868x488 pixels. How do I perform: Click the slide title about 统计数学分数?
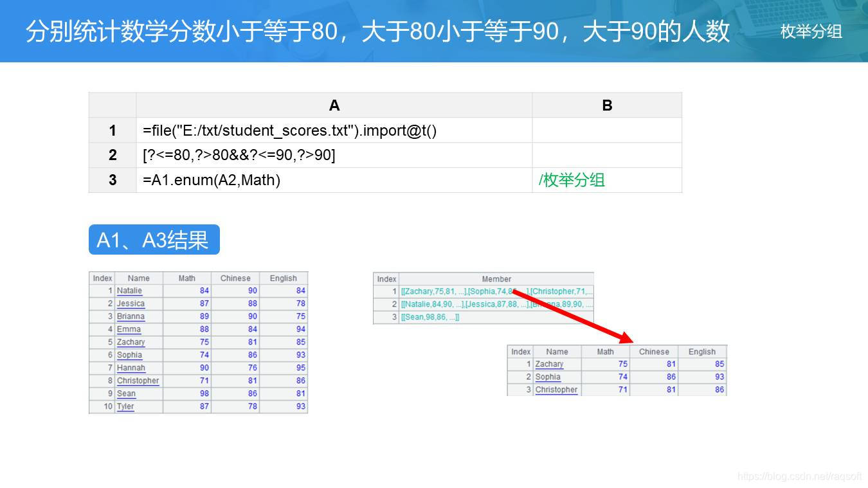(x=377, y=31)
